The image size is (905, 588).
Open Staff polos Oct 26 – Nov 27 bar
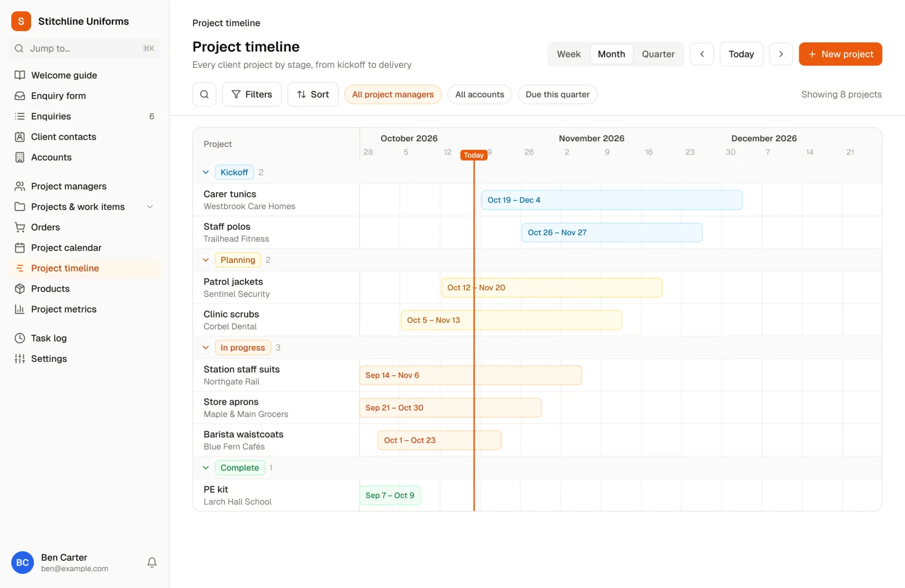click(x=612, y=232)
